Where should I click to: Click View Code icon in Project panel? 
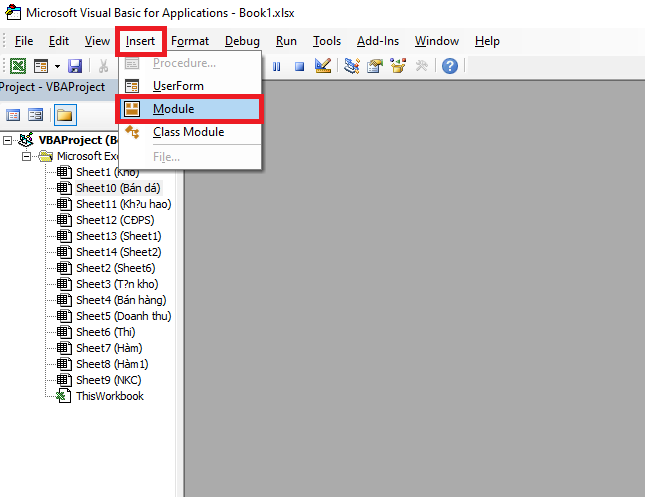pos(13,115)
